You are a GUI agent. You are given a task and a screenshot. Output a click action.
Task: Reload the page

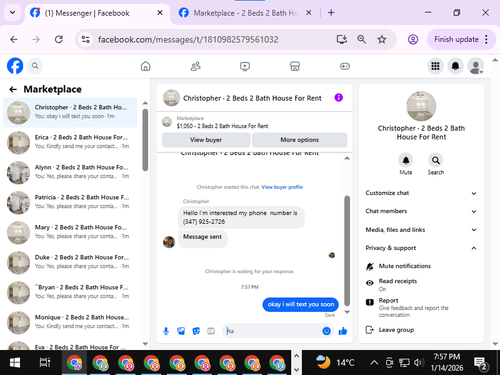click(59, 40)
